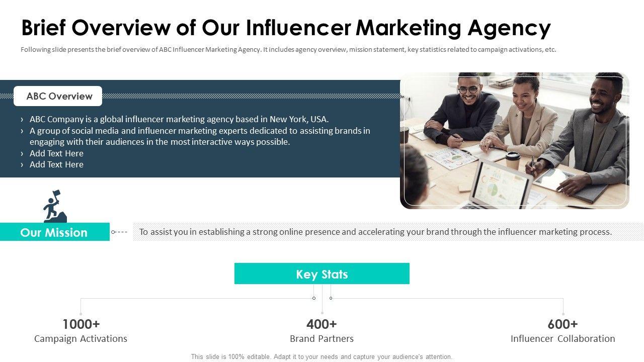Click the mountain climber flag icon
The width and height of the screenshot is (644, 362).
click(54, 206)
